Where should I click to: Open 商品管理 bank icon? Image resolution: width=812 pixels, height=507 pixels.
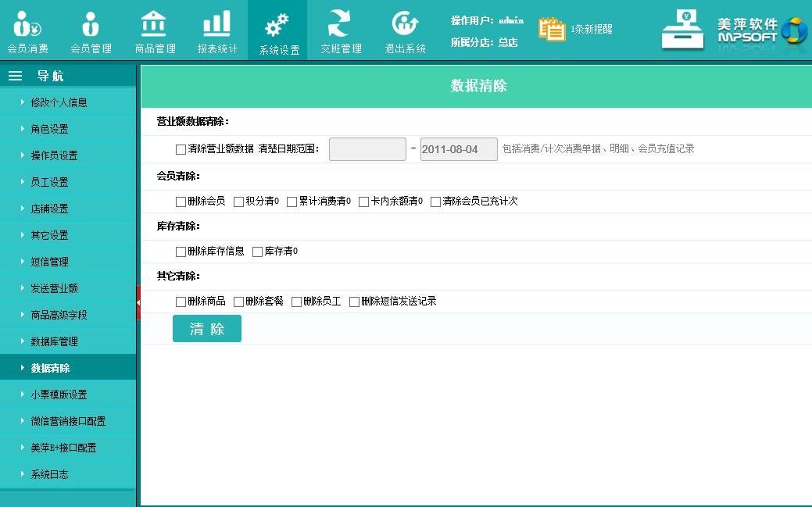(154, 24)
